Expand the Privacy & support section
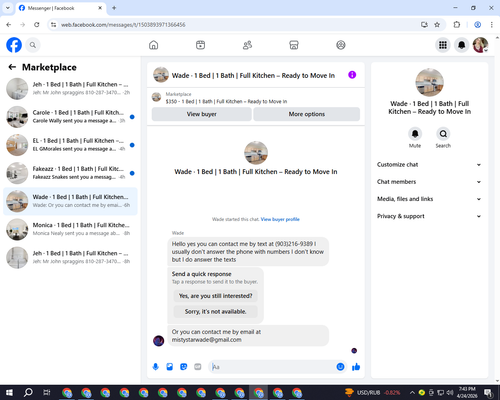This screenshot has width=500, height=400. coord(429,216)
